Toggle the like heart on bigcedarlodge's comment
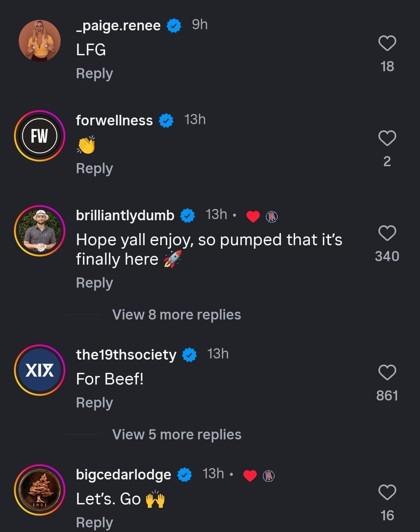The width and height of the screenshot is (420, 532). point(387,492)
